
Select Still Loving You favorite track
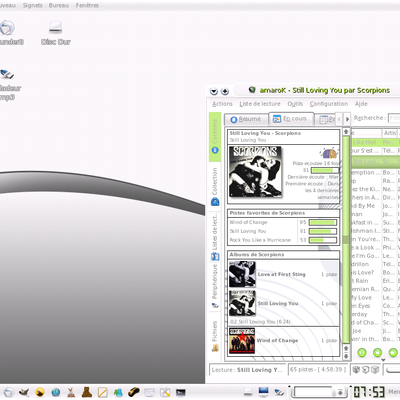[x=248, y=231]
